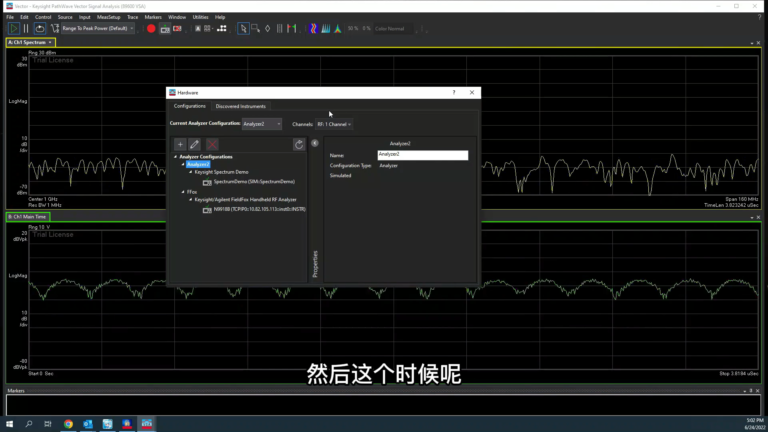Collapse the FFox tree node arrow
Image resolution: width=768 pixels, height=432 pixels.
pyautogui.click(x=183, y=192)
